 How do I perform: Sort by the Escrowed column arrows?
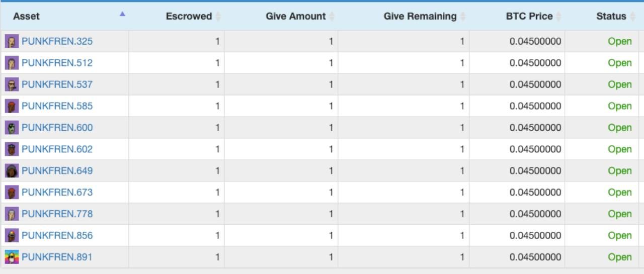218,17
